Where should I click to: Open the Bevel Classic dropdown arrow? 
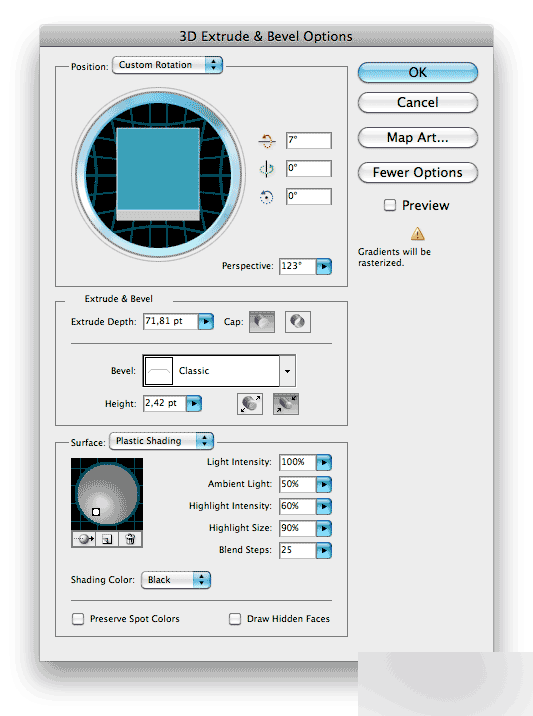point(287,371)
